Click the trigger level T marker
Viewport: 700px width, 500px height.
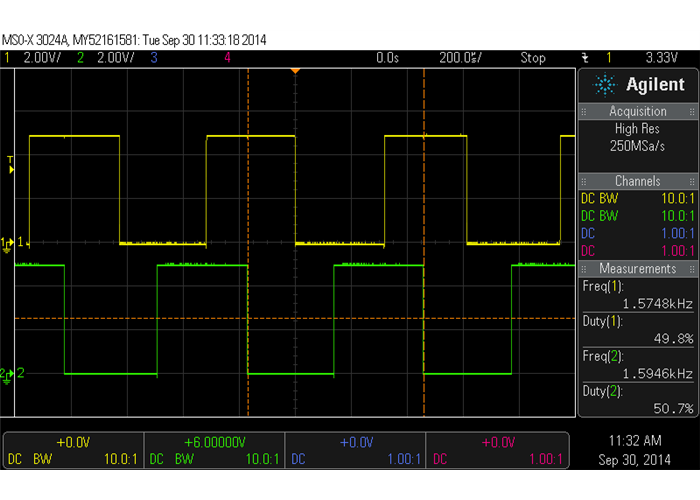(10, 161)
